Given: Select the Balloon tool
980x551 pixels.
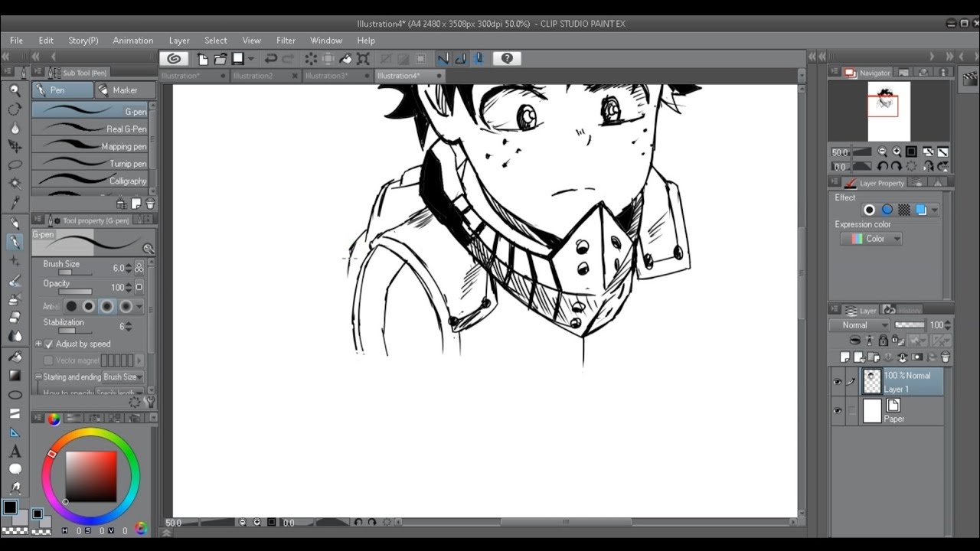Looking at the screenshot, I should click(15, 469).
